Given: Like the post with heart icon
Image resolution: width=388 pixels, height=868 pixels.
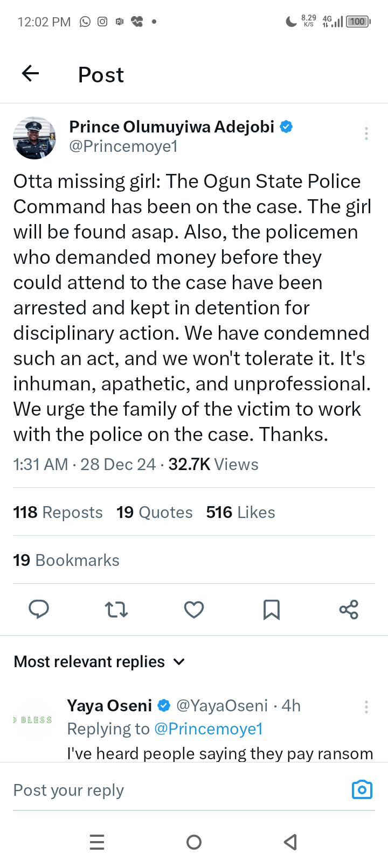Looking at the screenshot, I should [x=194, y=610].
